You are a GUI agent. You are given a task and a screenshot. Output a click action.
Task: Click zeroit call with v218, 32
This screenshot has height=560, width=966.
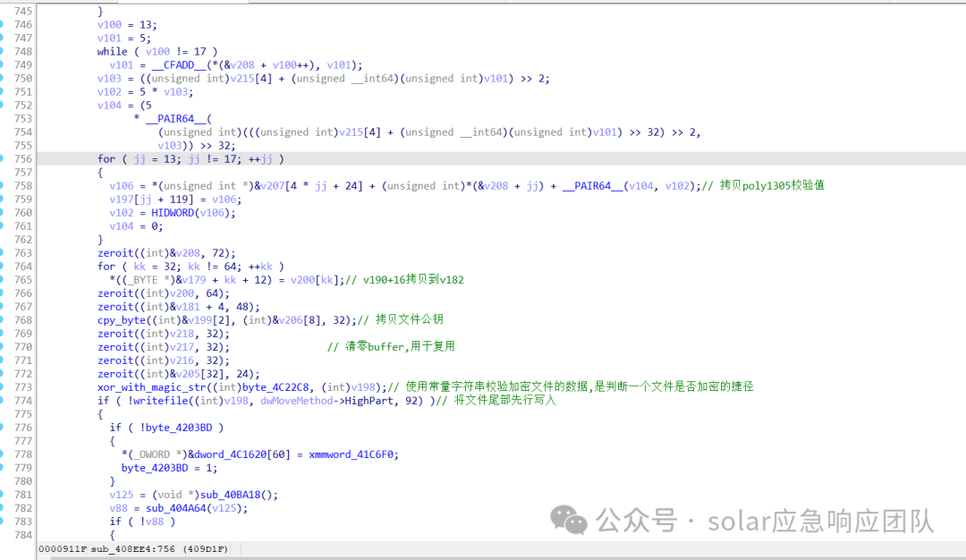(164, 334)
